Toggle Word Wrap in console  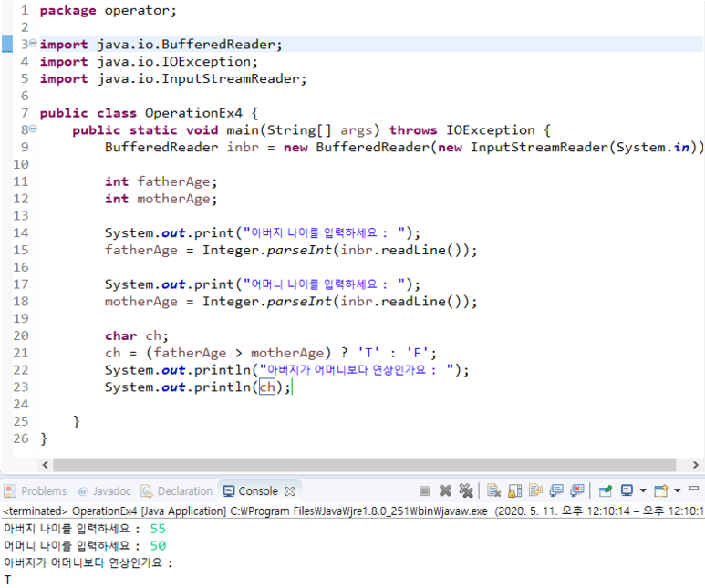click(x=535, y=490)
